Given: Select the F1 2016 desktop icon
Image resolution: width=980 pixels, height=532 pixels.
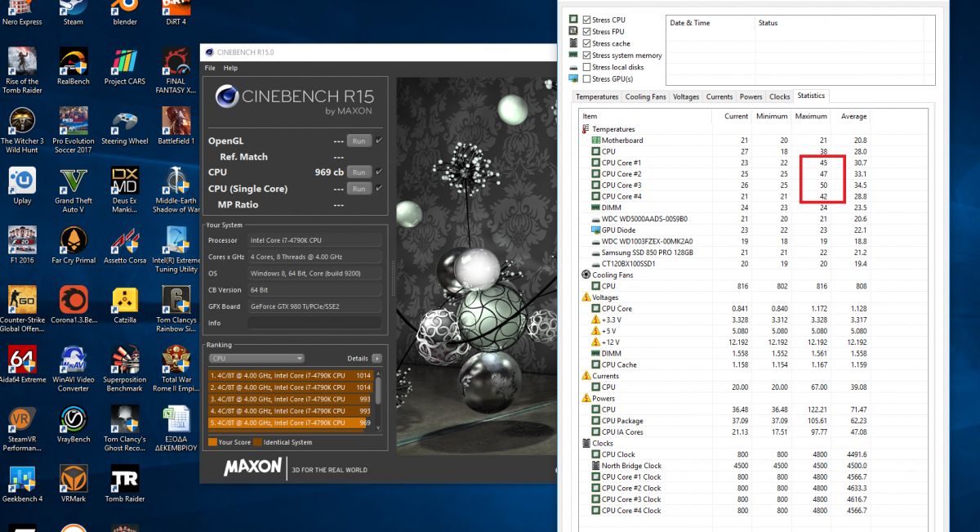Looking at the screenshot, I should (x=22, y=245).
